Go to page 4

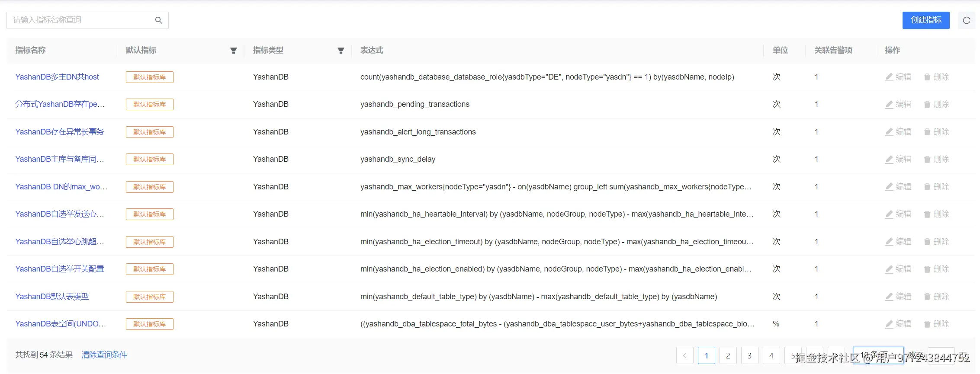(771, 355)
